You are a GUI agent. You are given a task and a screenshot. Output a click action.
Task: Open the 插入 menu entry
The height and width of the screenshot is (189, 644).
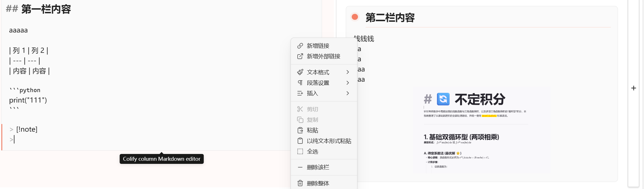[x=324, y=93]
